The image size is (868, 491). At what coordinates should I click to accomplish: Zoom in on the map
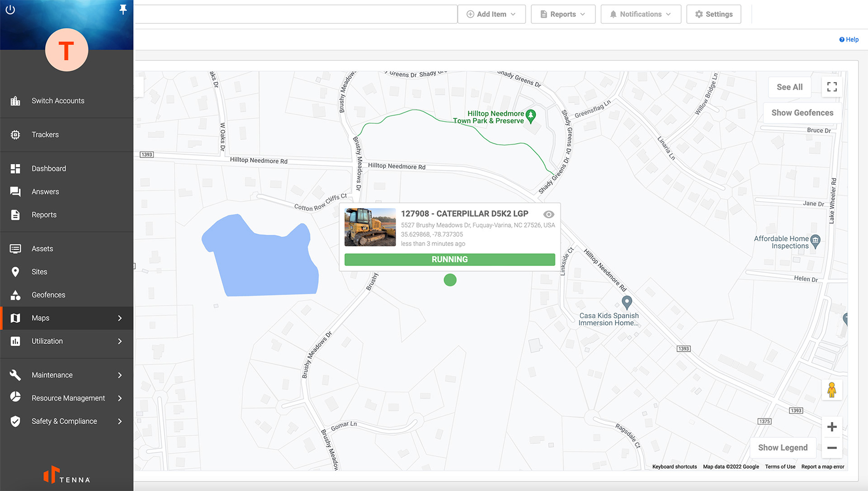[832, 427]
